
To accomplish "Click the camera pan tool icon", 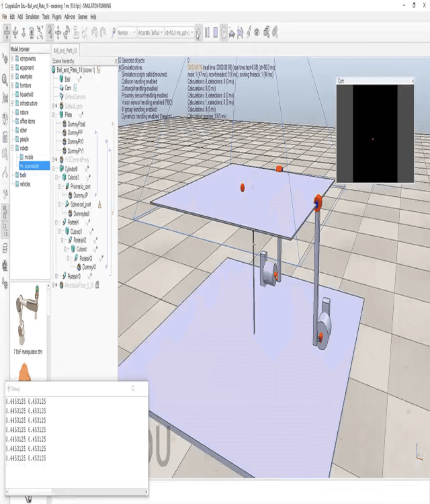I will 7,32.
